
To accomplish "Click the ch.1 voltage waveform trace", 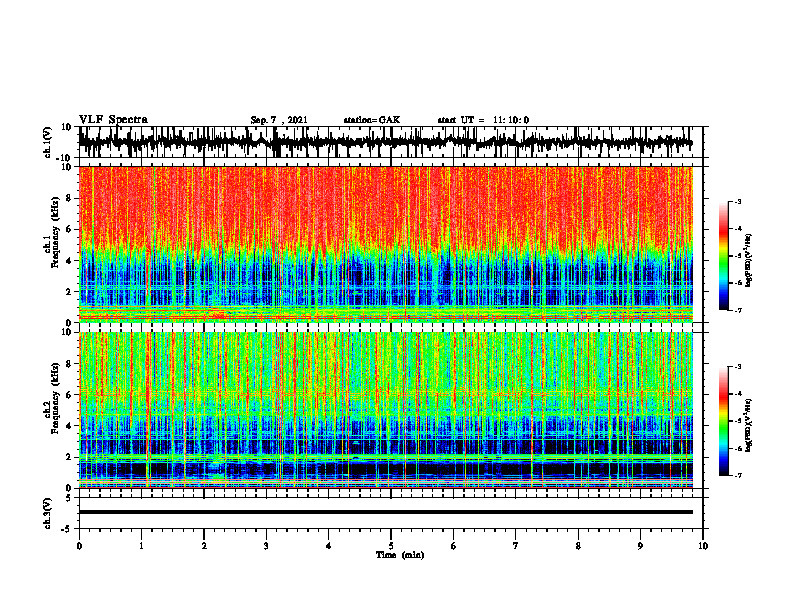I will 385,142.
